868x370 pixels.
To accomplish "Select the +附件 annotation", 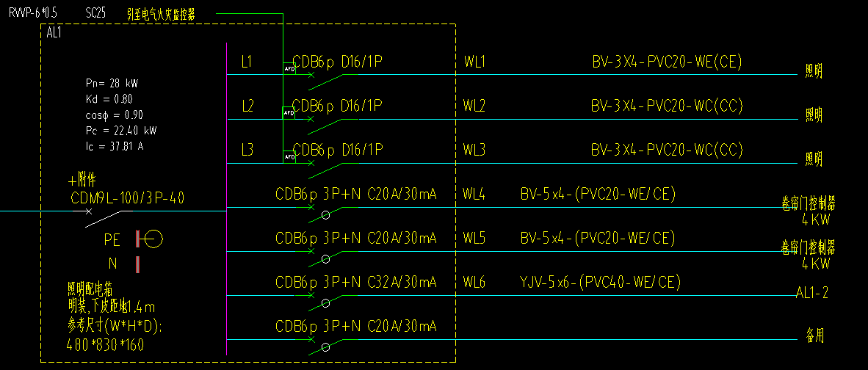I will click(x=82, y=181).
